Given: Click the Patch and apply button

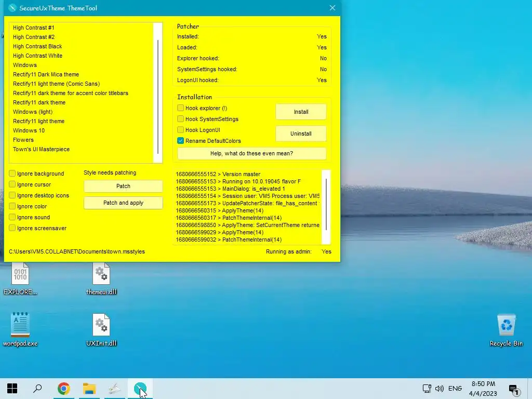Looking at the screenshot, I should click(x=123, y=203).
